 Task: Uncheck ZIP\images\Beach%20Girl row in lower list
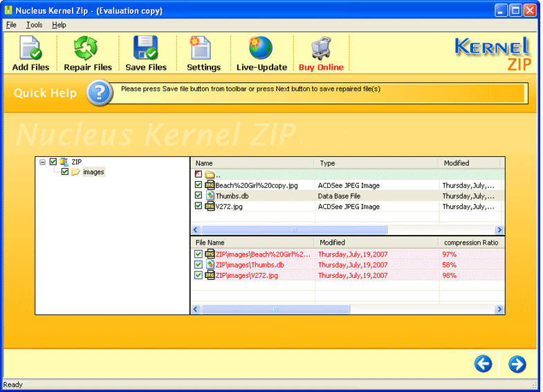pyautogui.click(x=198, y=254)
